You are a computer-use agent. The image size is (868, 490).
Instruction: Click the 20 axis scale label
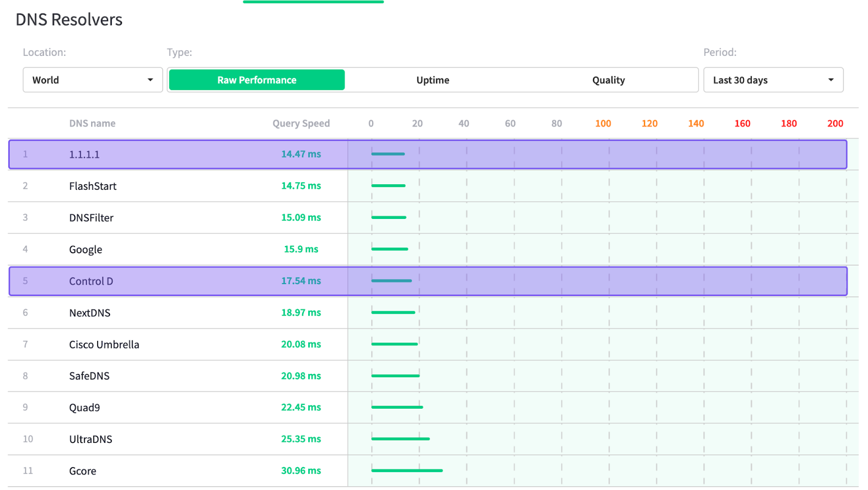point(417,123)
